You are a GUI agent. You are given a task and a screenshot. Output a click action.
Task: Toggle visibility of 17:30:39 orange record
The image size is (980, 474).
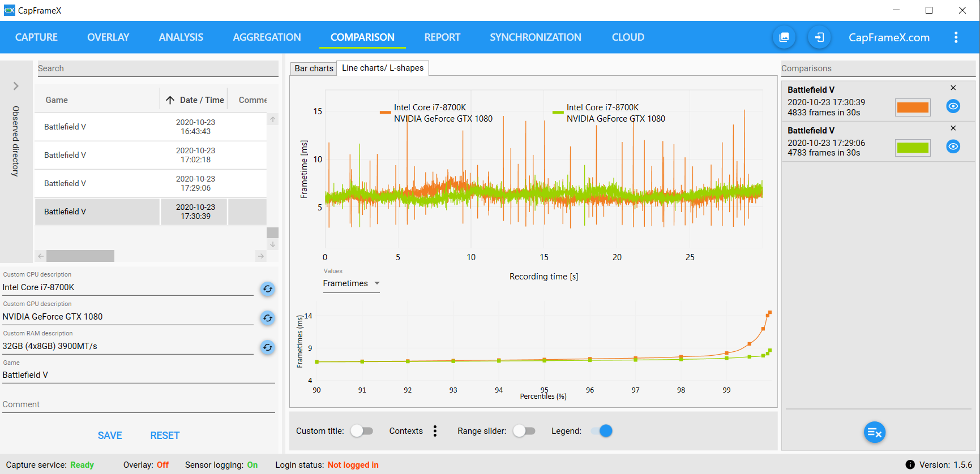click(x=953, y=106)
